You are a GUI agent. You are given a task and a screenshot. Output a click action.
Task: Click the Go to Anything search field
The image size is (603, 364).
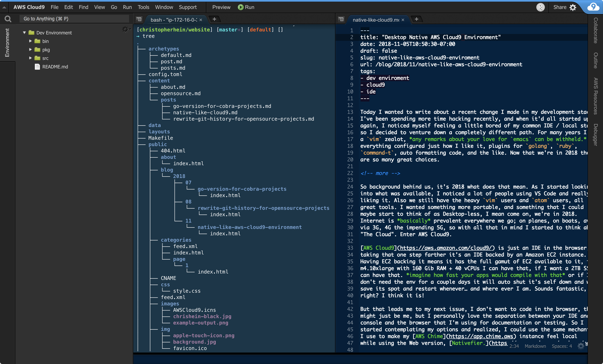click(74, 19)
